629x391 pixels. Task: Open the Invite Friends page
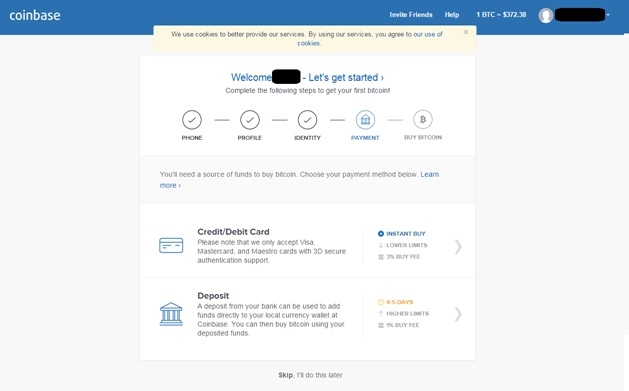click(411, 15)
